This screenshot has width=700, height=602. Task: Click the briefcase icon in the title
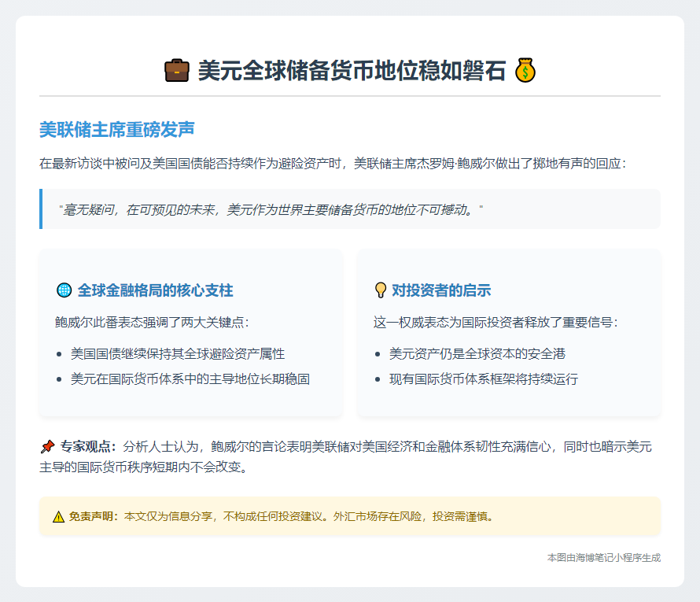(177, 71)
